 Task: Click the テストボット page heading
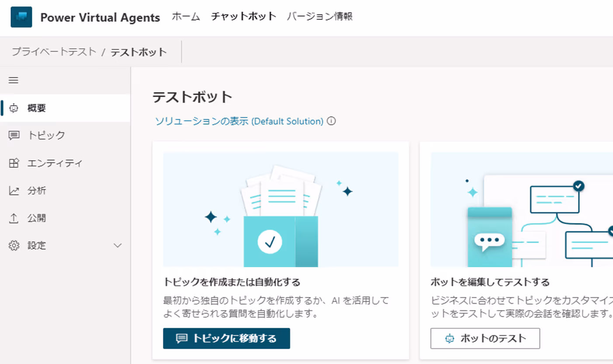pyautogui.click(x=192, y=97)
